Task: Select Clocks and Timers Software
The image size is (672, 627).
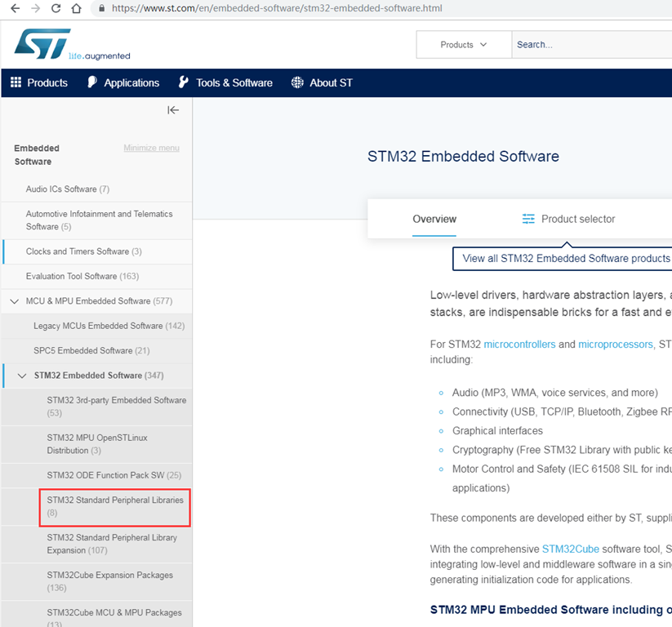Action: coord(97,251)
